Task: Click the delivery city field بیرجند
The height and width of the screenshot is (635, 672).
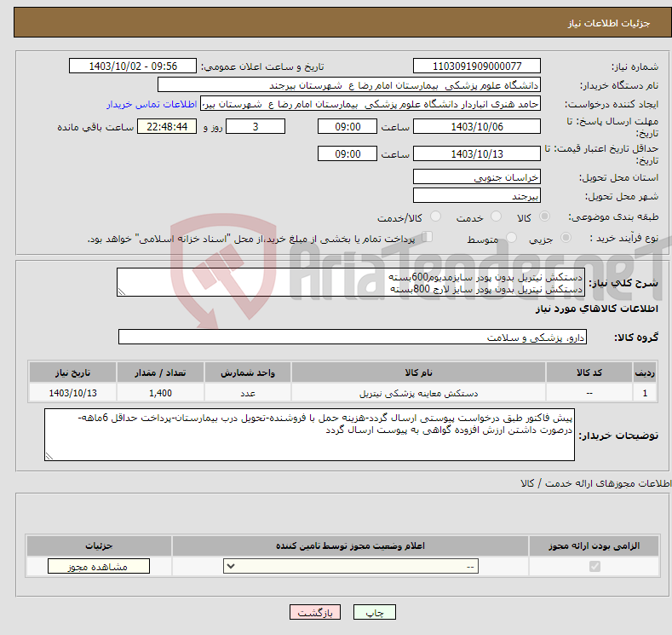Action: click(477, 196)
